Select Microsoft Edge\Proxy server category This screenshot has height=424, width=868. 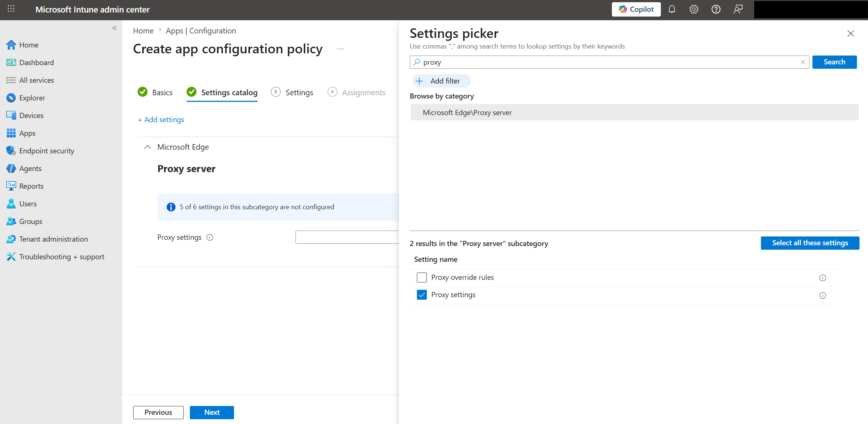point(634,113)
